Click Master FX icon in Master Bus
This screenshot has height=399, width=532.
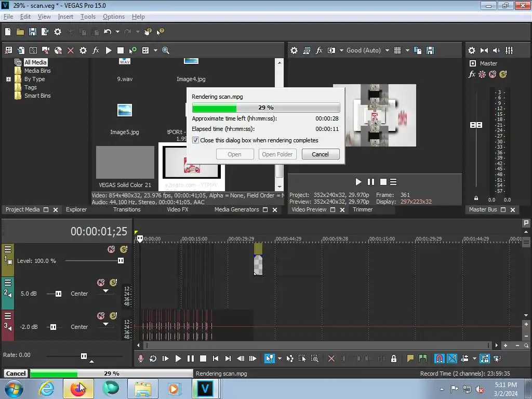472,74
